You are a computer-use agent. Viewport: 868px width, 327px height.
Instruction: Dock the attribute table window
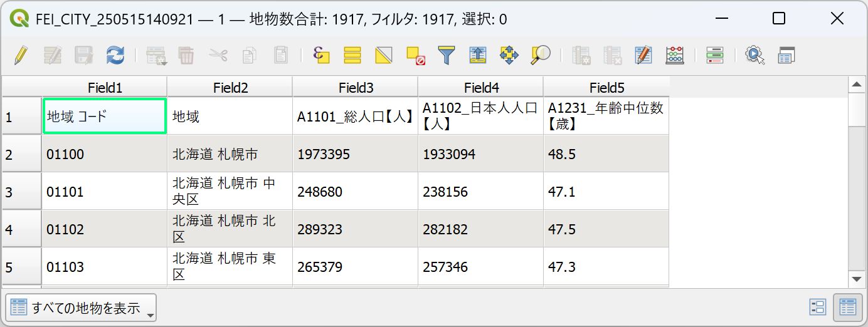coord(786,55)
